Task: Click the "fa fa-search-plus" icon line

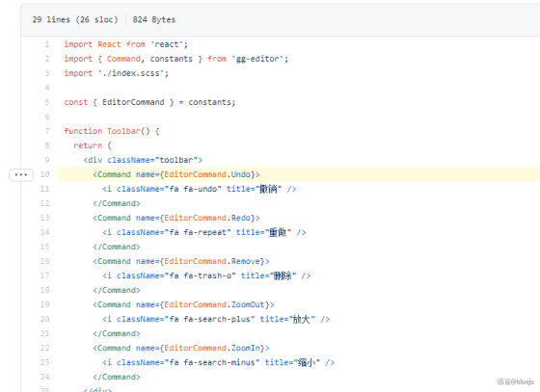Action: [x=216, y=319]
